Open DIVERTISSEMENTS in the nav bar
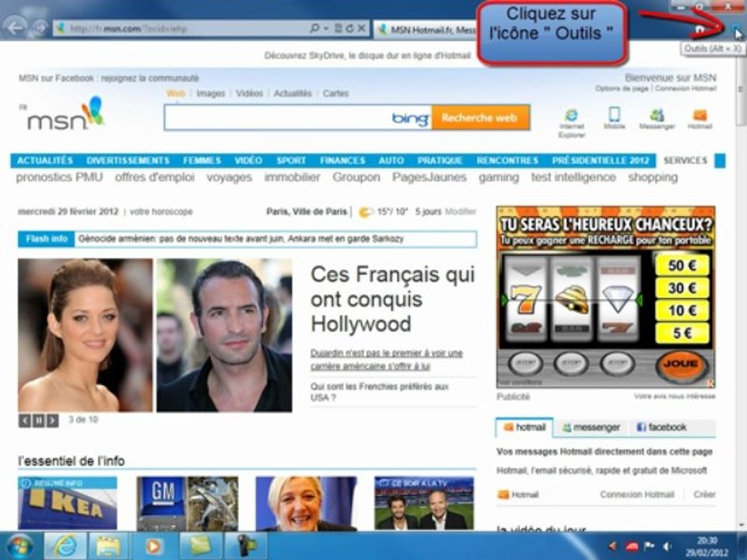 click(128, 160)
